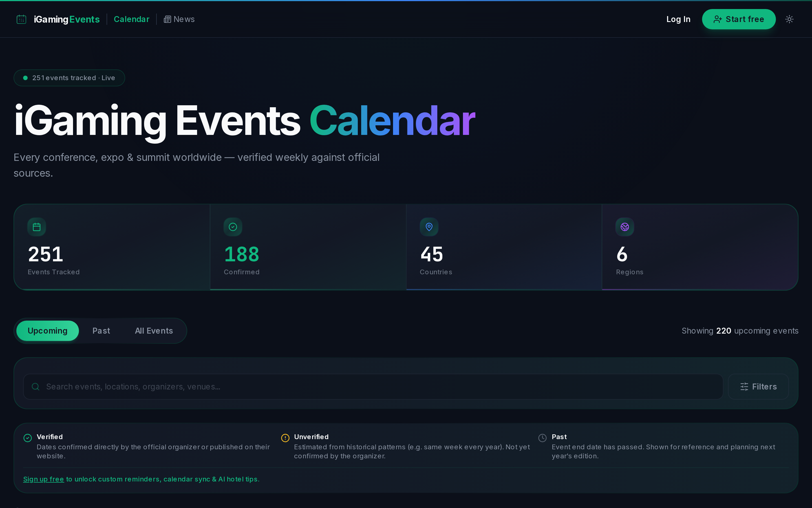Click the Verified legend heading

pos(50,437)
